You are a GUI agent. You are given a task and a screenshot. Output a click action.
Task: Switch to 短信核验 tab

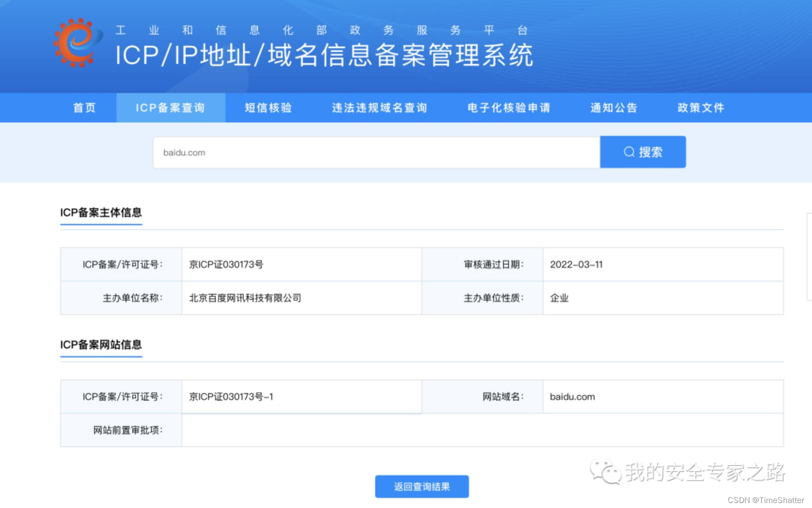pyautogui.click(x=268, y=108)
